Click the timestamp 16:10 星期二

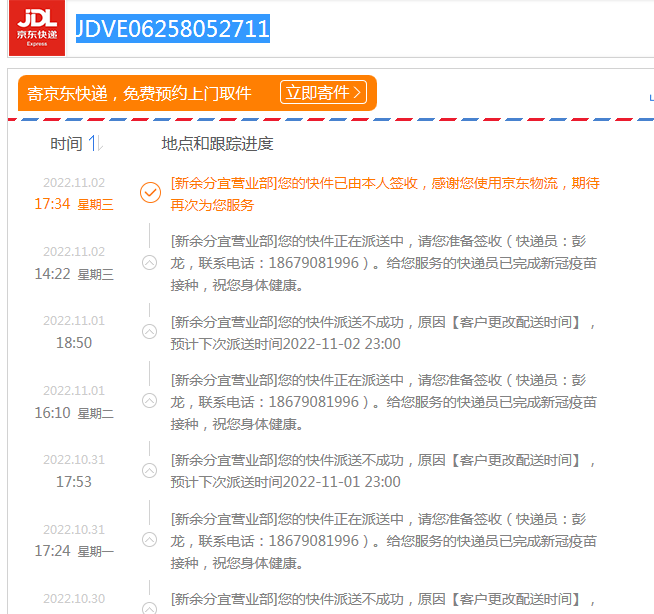click(74, 413)
